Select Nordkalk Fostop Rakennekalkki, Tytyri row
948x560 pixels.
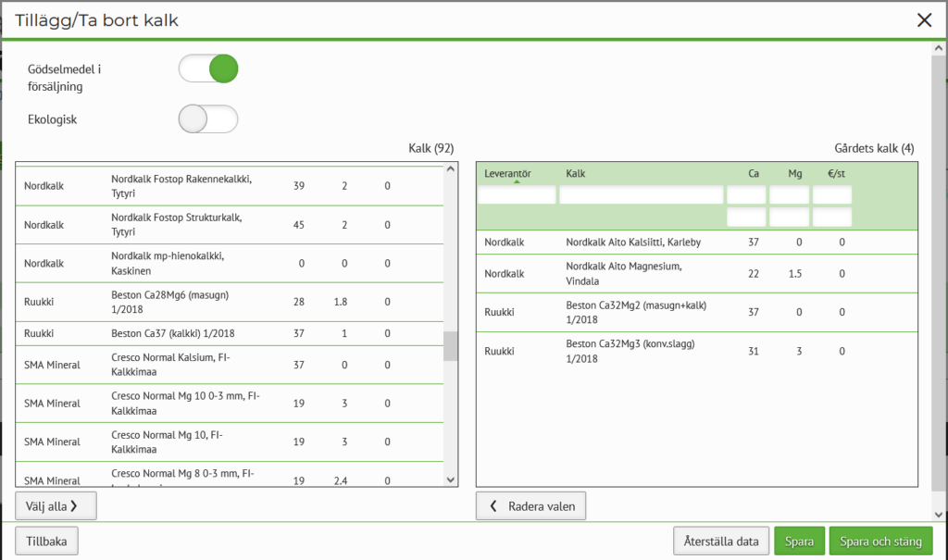pyautogui.click(x=230, y=186)
